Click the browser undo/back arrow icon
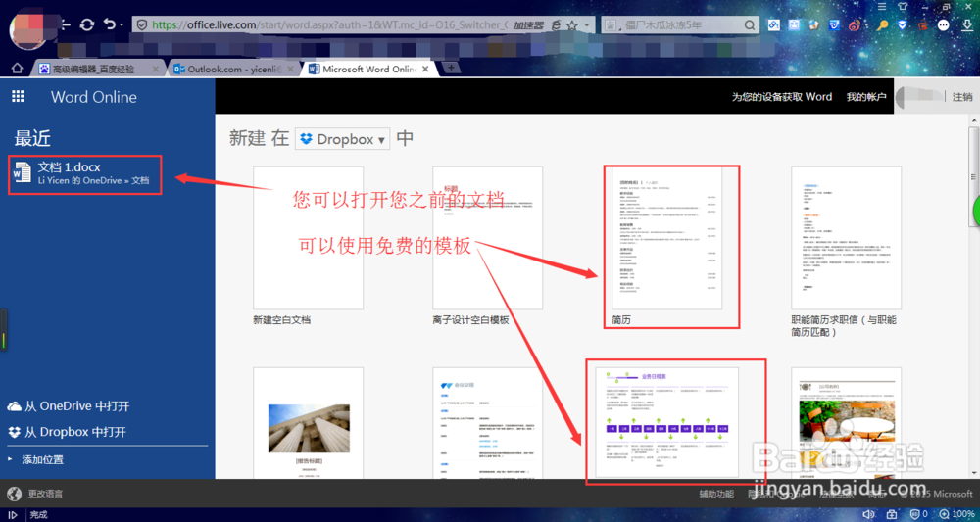Screen dimensions: 980x522 [110, 24]
